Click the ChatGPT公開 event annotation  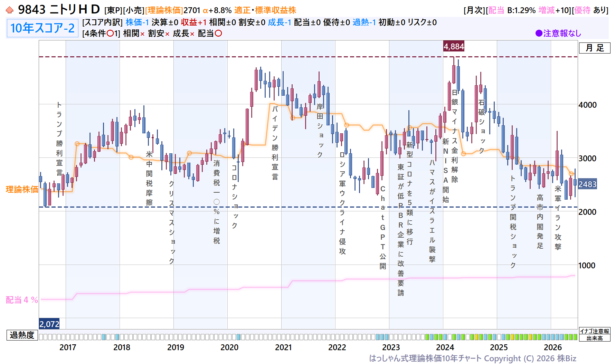pyautogui.click(x=383, y=228)
